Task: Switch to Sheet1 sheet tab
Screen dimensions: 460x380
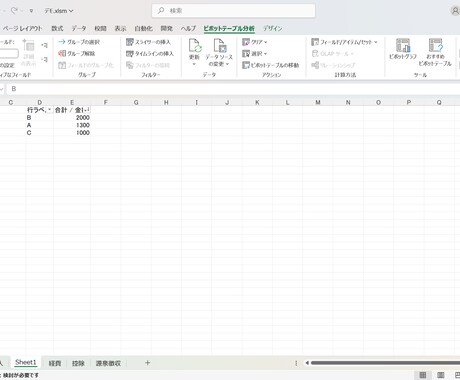Action: click(x=26, y=362)
